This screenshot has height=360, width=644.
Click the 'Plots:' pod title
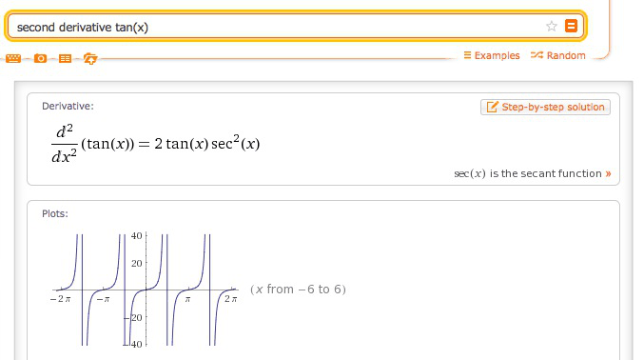[x=55, y=214]
